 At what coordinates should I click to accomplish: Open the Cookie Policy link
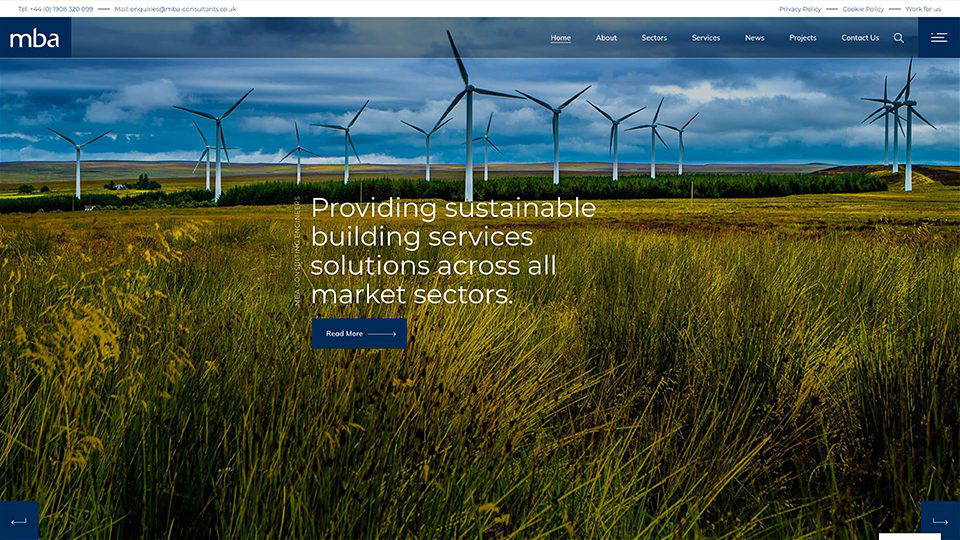[863, 9]
